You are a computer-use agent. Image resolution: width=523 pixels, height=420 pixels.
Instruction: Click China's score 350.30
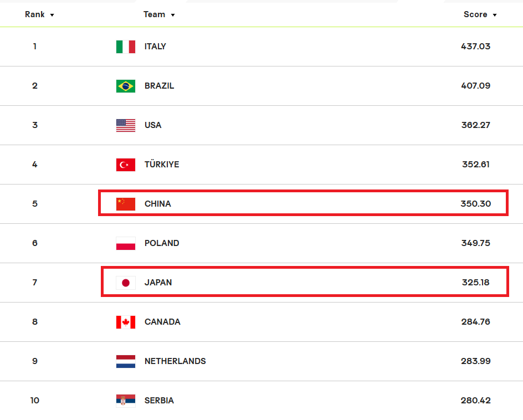coord(476,203)
